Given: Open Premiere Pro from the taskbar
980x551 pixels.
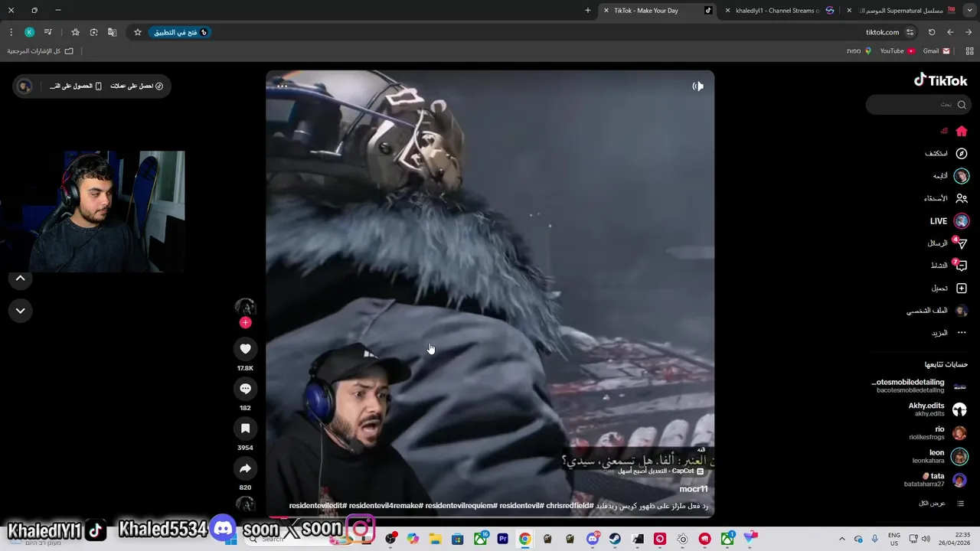Looking at the screenshot, I should 502,540.
